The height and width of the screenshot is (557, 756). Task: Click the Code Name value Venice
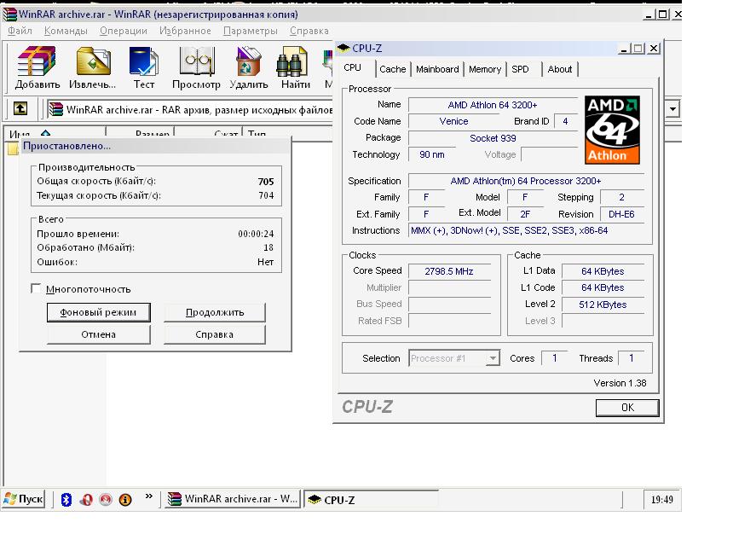[x=453, y=121]
